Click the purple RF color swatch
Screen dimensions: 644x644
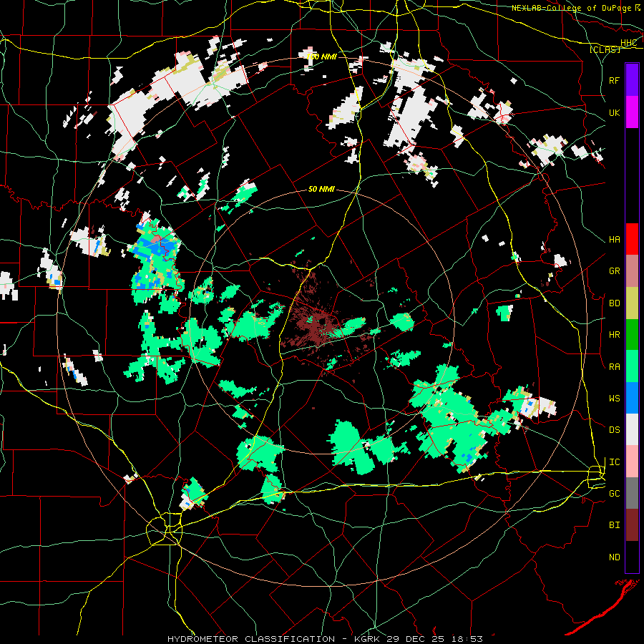click(632, 79)
